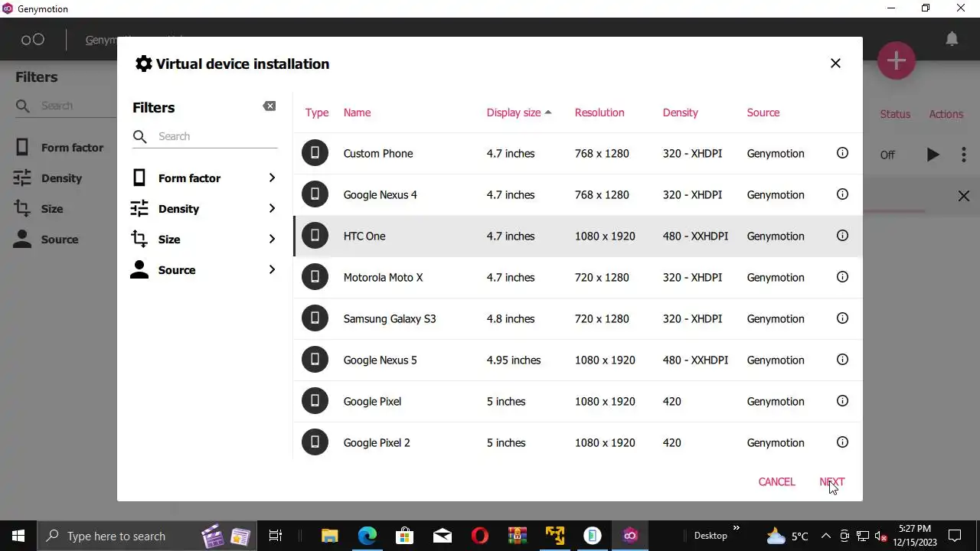Screen dimensions: 980x551
Task: Expand the Source filter in dialog
Action: (205, 270)
